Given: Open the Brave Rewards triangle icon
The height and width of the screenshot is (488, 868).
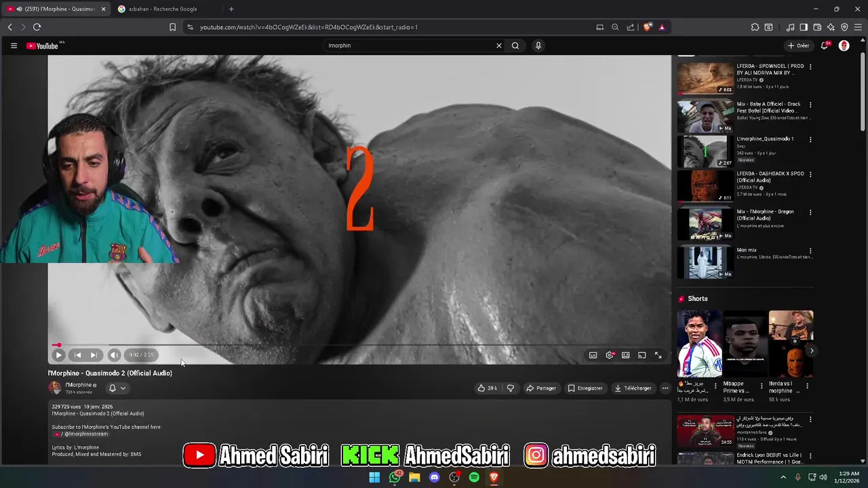Looking at the screenshot, I should click(x=662, y=27).
